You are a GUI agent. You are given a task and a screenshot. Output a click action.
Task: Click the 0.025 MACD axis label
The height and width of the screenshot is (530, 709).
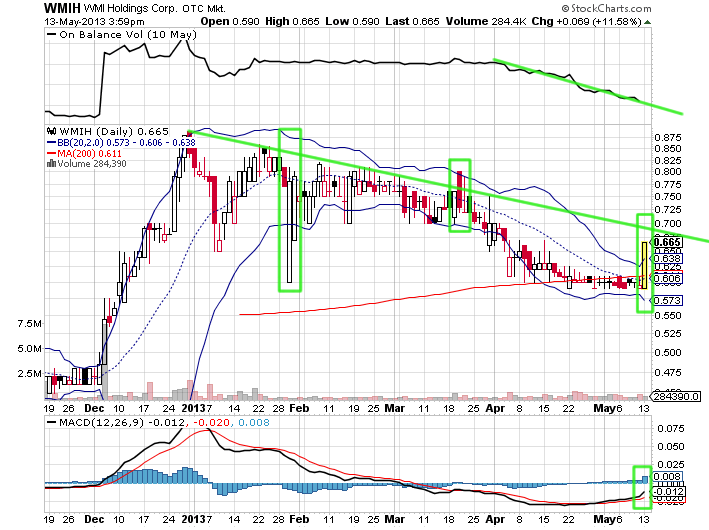[671, 465]
